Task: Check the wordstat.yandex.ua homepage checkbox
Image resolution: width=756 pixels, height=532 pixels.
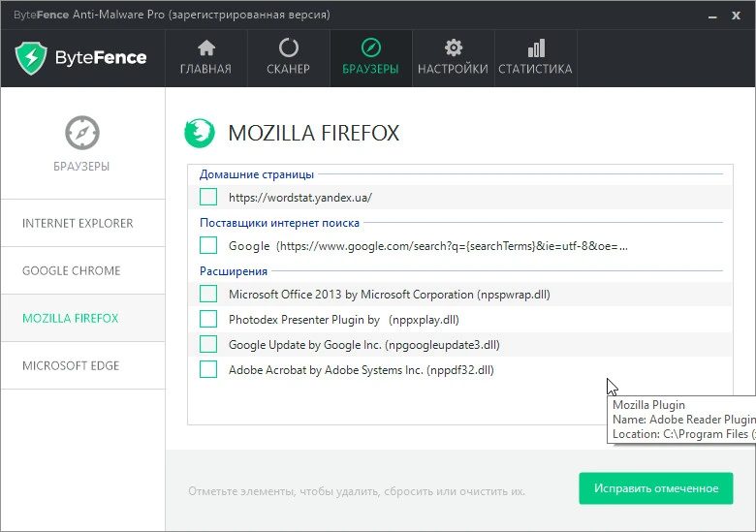Action: [x=208, y=197]
